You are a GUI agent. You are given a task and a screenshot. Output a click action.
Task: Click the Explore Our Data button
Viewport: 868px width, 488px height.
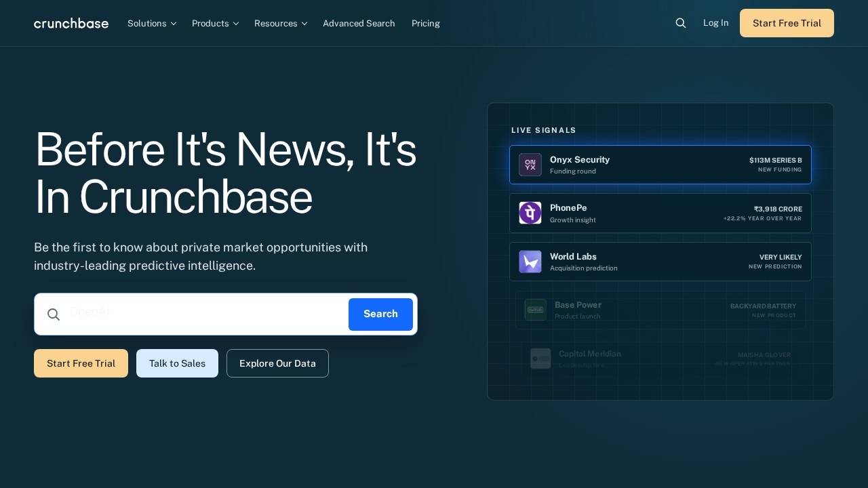point(277,363)
